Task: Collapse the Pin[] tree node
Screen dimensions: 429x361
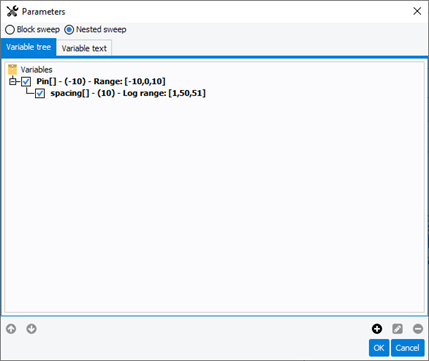Action: tap(13, 81)
